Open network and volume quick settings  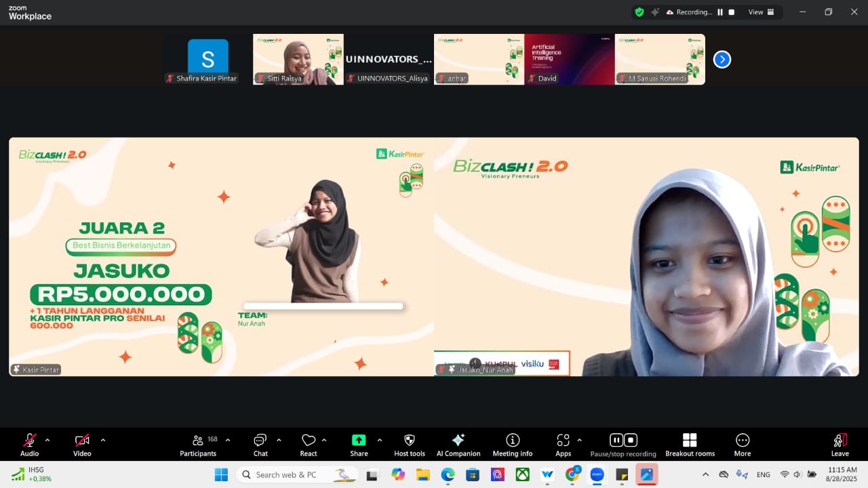(797, 474)
